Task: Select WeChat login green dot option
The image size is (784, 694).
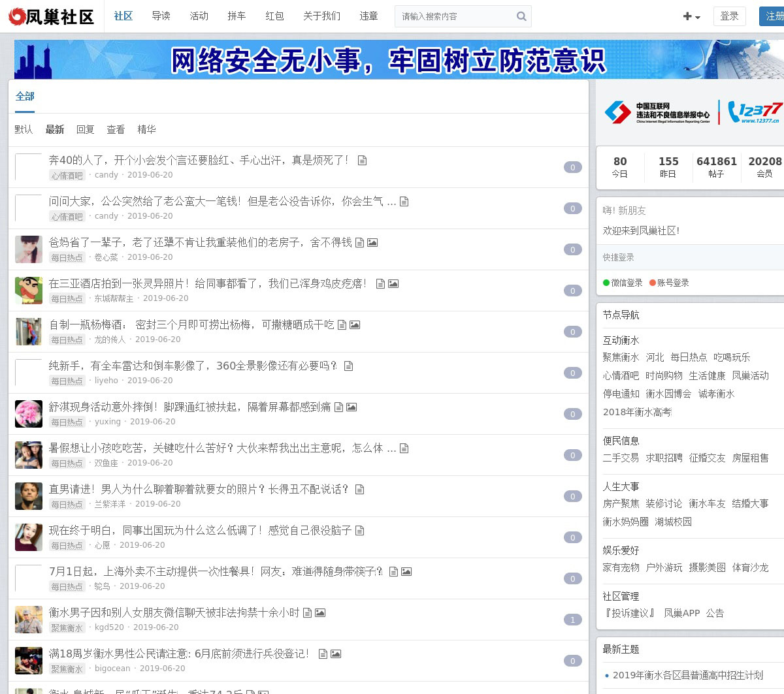Action: 623,283
